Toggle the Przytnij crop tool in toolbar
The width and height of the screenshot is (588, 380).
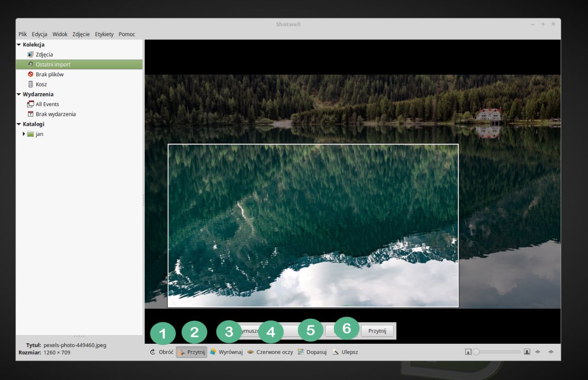point(191,352)
